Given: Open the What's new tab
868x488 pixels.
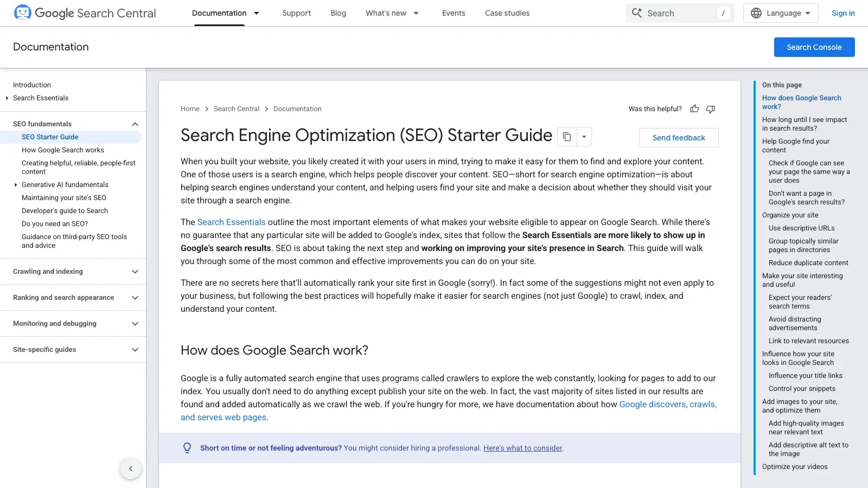Looking at the screenshot, I should click(x=386, y=13).
